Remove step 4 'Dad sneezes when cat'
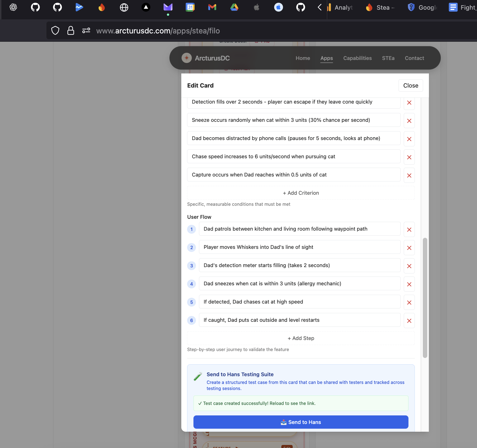The width and height of the screenshot is (477, 448). [409, 284]
